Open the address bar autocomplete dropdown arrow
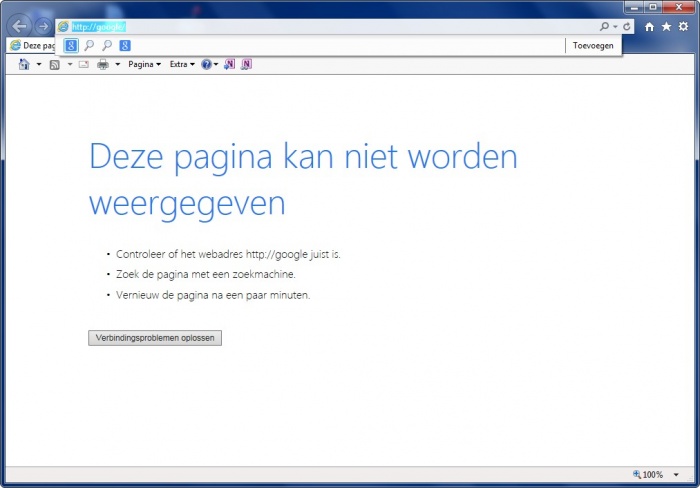The image size is (700, 488). 615,27
